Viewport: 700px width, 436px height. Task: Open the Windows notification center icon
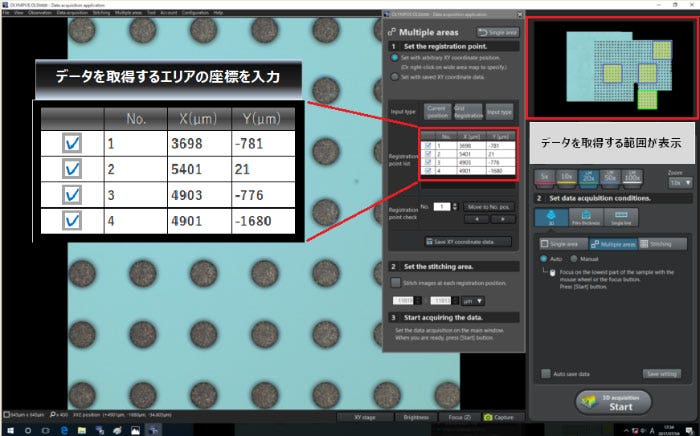point(689,431)
